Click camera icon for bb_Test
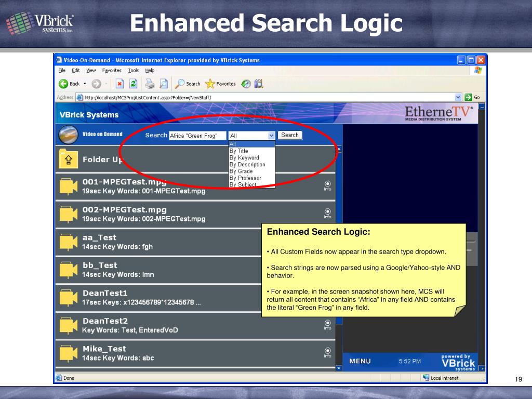532x399 pixels. click(69, 270)
